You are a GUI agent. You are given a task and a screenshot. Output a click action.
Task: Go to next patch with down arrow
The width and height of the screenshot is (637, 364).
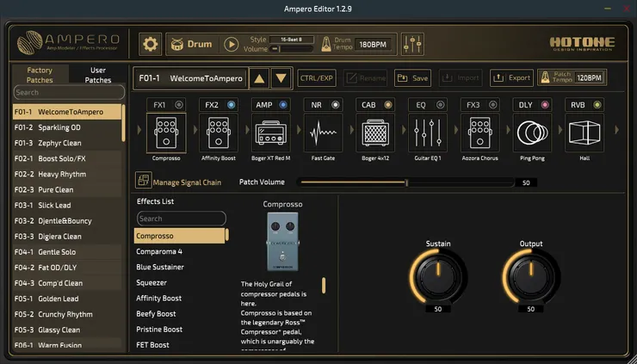click(x=281, y=78)
